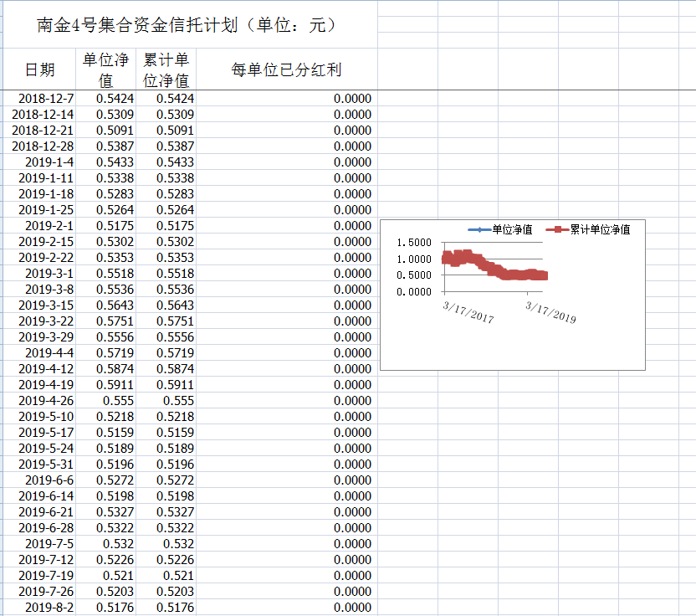Image resolution: width=696 pixels, height=616 pixels.
Task: Click date cell 2018-12-21
Action: 39,130
